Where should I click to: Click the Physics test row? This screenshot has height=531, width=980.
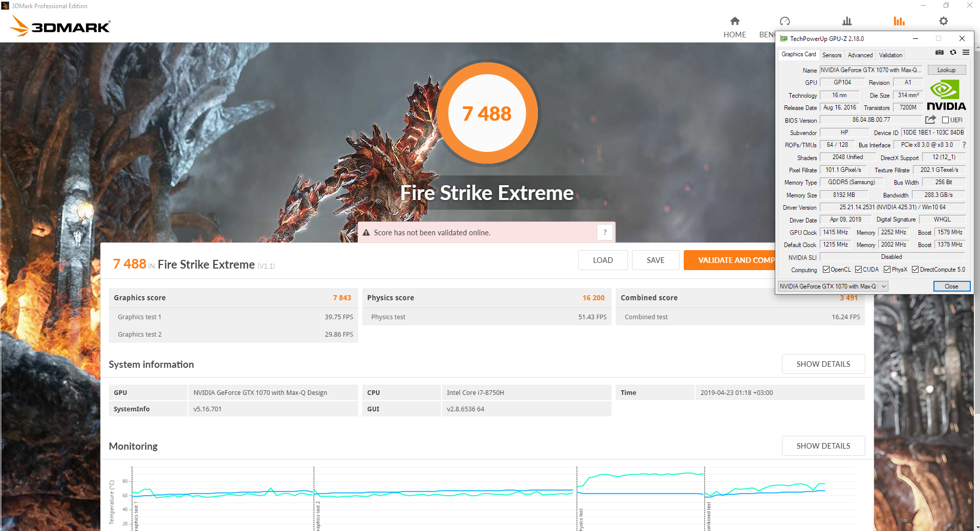(487, 317)
